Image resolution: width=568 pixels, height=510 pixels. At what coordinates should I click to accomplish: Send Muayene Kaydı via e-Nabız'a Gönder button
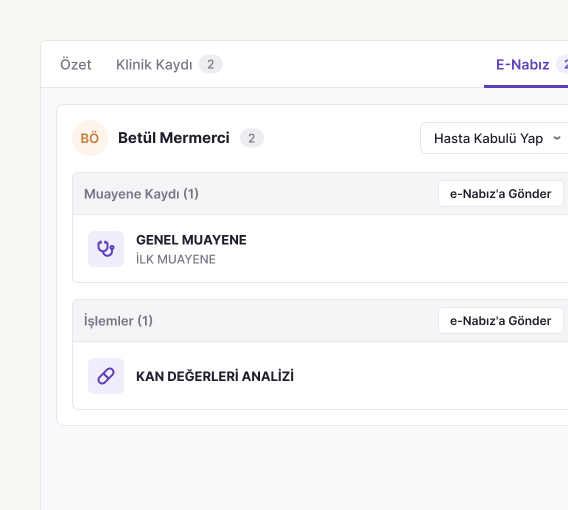coord(501,194)
